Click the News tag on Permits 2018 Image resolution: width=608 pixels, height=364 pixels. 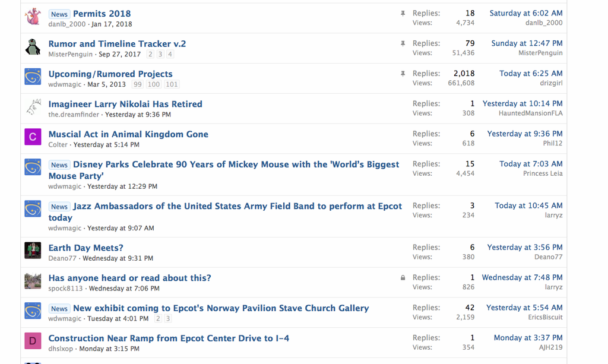click(59, 14)
